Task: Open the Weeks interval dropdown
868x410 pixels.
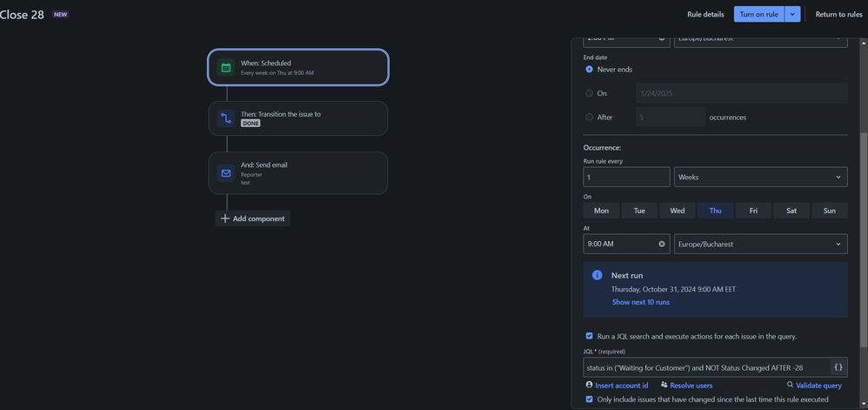Action: tap(761, 177)
